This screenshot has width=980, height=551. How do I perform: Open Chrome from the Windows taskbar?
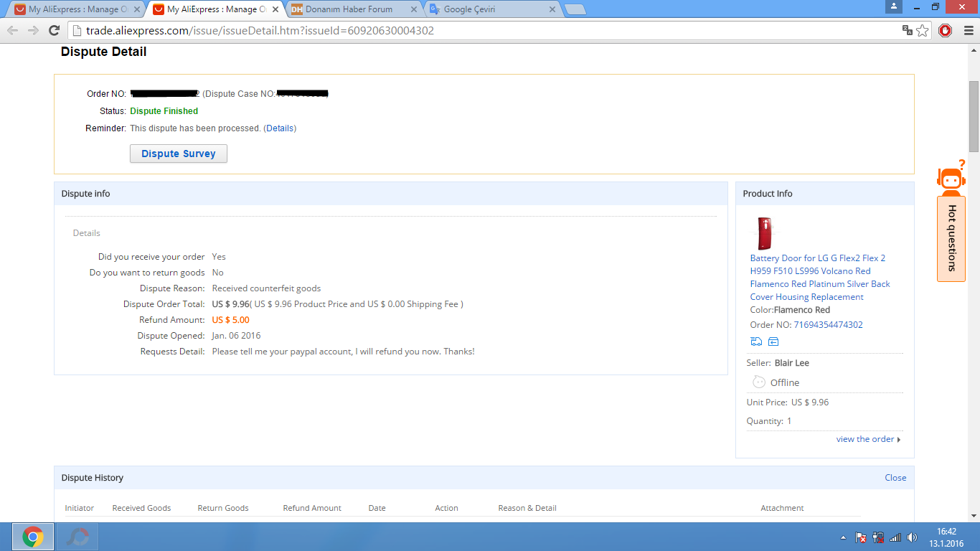tap(33, 537)
